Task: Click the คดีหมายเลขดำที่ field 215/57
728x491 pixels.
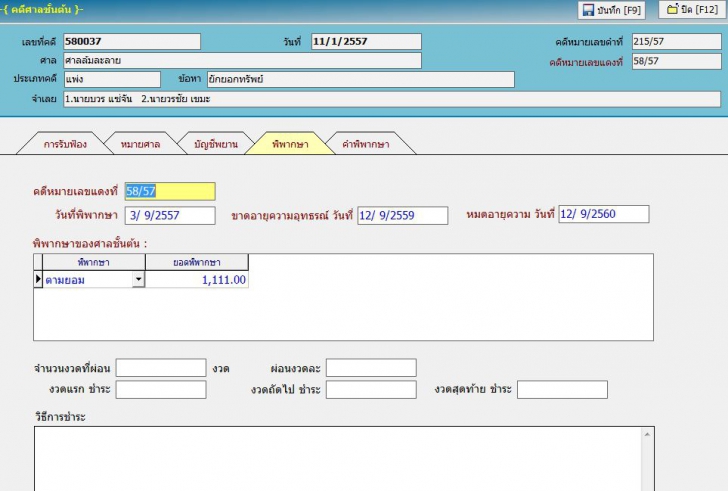Action: pyautogui.click(x=676, y=41)
